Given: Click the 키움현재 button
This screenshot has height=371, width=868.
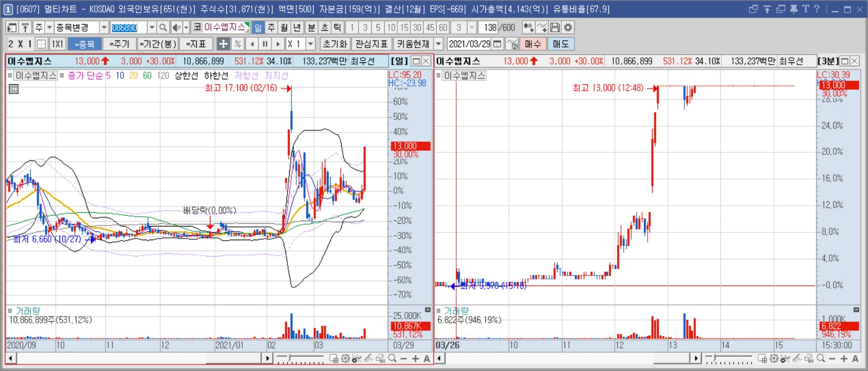Looking at the screenshot, I should tap(413, 44).
